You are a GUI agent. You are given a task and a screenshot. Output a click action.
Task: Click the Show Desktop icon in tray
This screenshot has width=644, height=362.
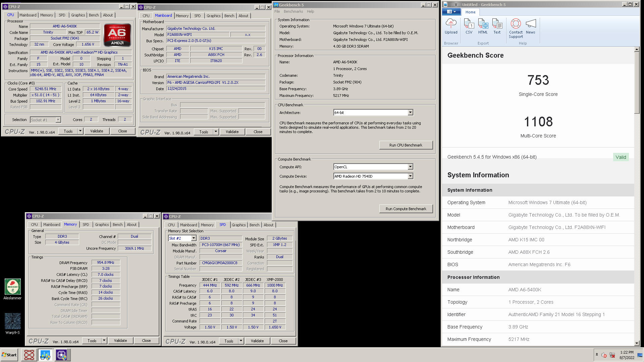pyautogui.click(x=640, y=355)
